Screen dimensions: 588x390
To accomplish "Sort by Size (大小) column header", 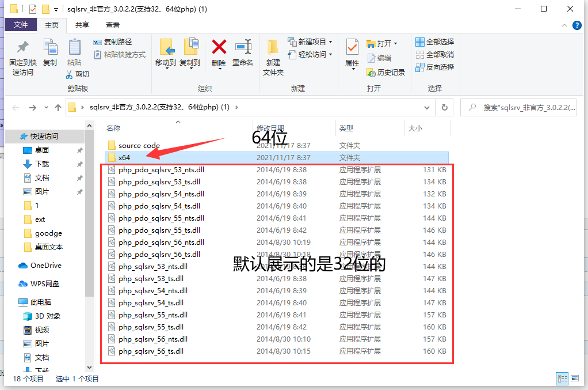I will pyautogui.click(x=415, y=128).
